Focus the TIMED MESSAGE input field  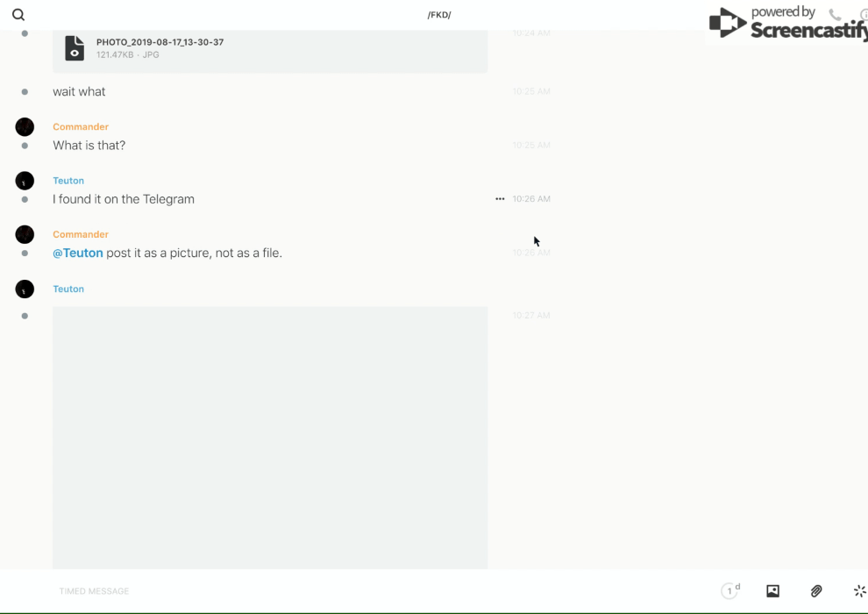351,591
